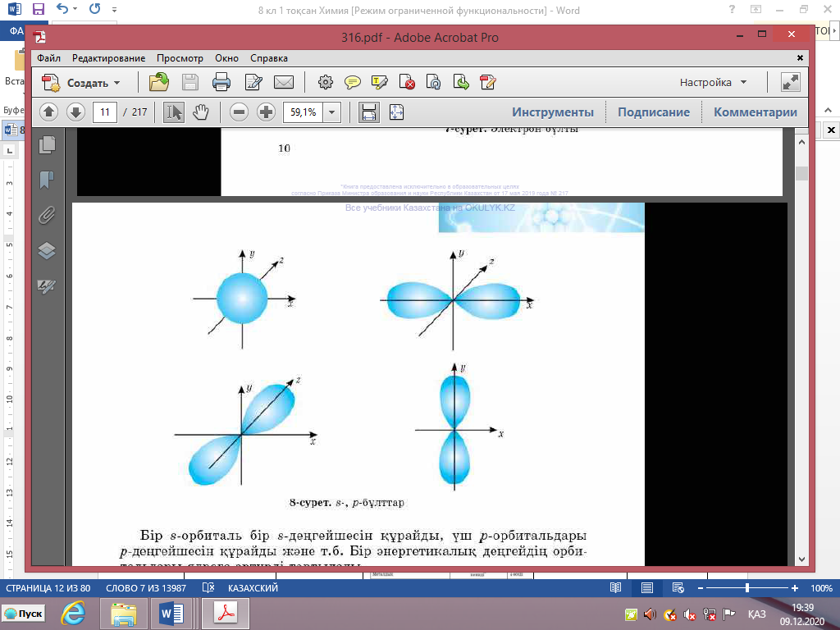This screenshot has height=630, width=840.
Task: Open the layers panel in sidebar
Action: click(47, 251)
